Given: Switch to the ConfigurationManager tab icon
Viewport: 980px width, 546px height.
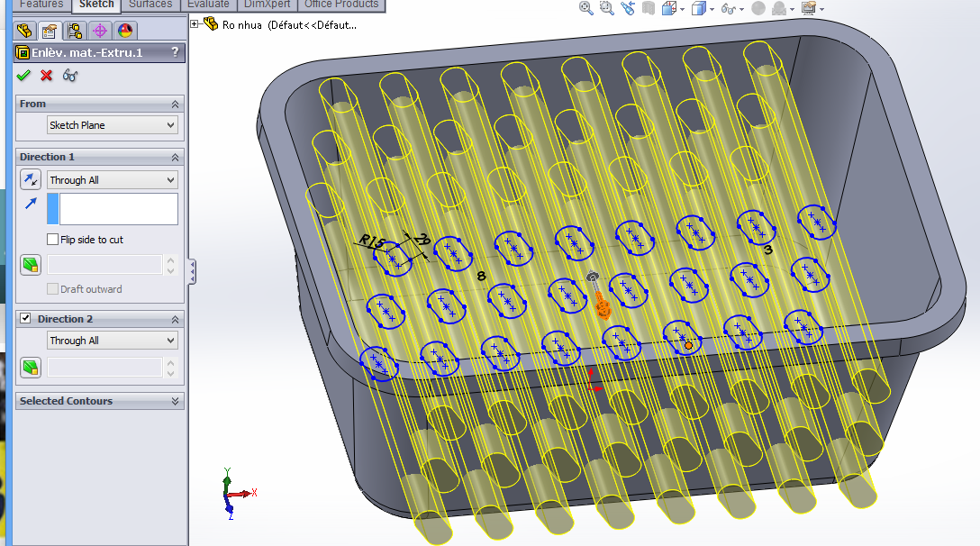Looking at the screenshot, I should click(75, 31).
